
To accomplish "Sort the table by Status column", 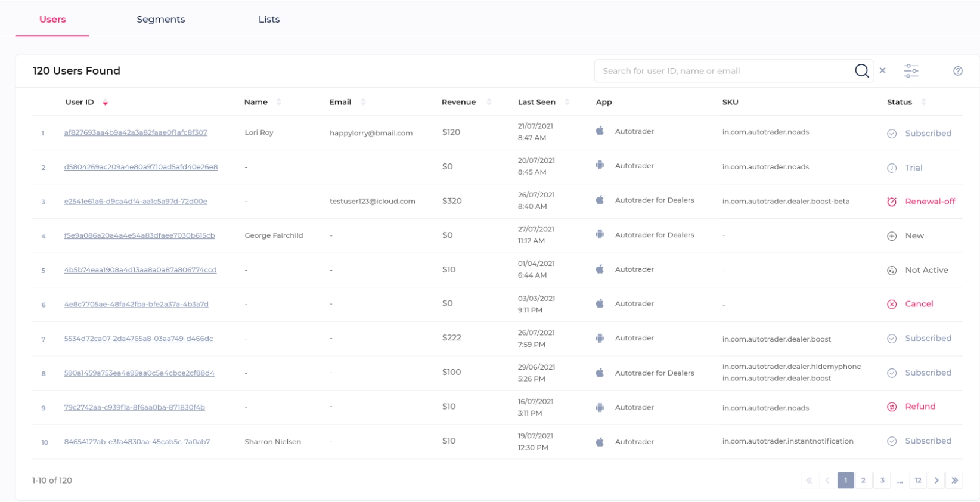I will [x=923, y=102].
